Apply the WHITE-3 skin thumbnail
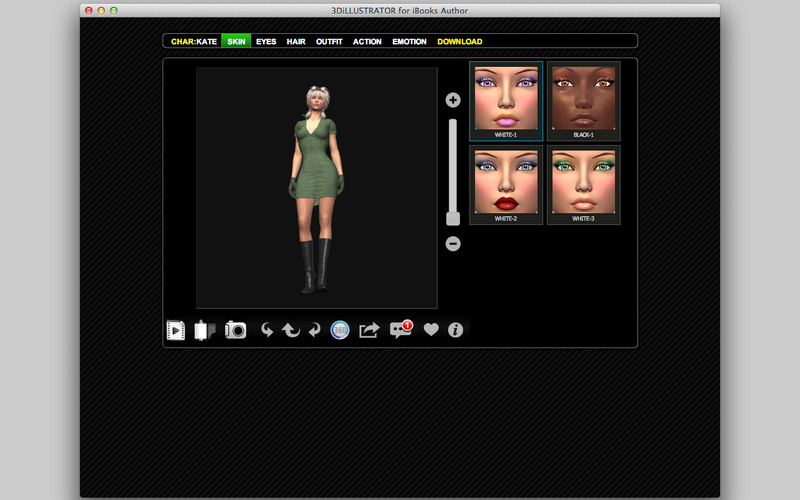 click(584, 185)
